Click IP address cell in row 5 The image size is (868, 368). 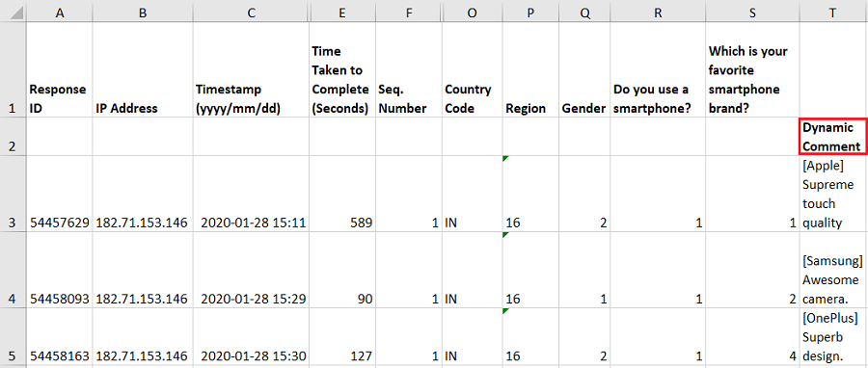pos(143,336)
